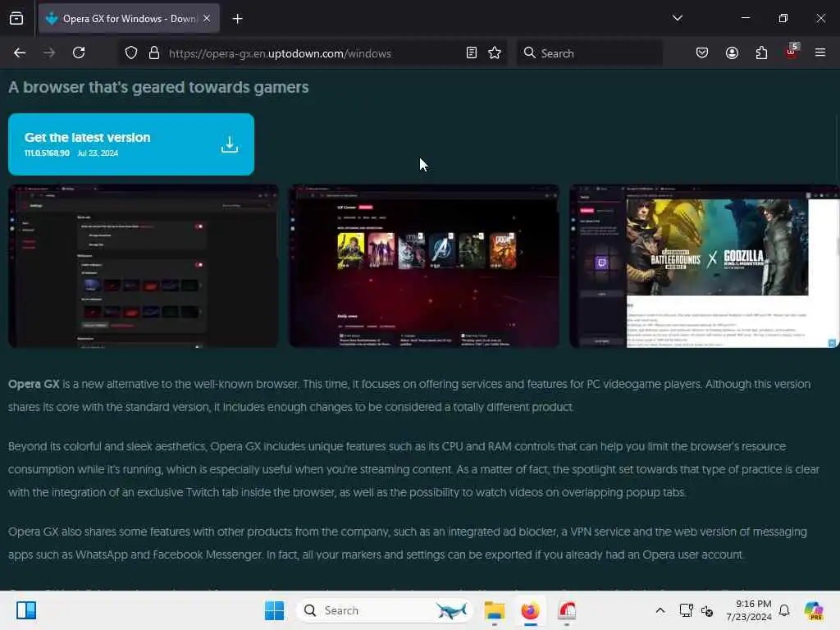View site security lock information

154,53
